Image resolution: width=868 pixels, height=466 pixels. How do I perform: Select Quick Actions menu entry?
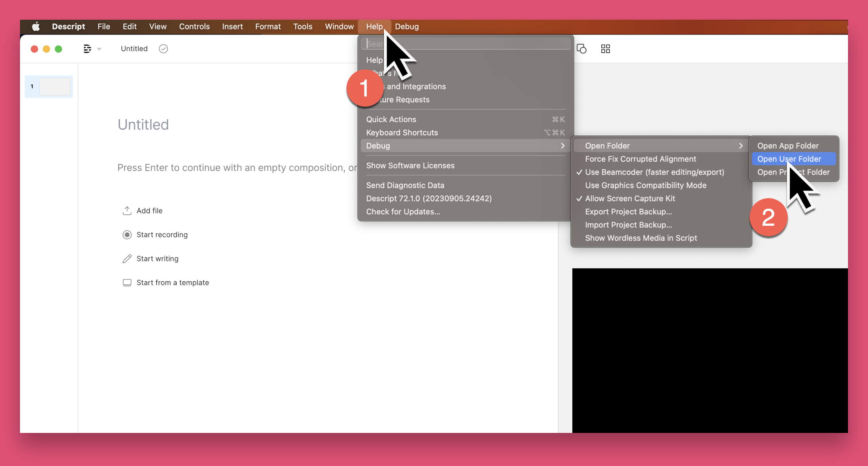click(465, 119)
